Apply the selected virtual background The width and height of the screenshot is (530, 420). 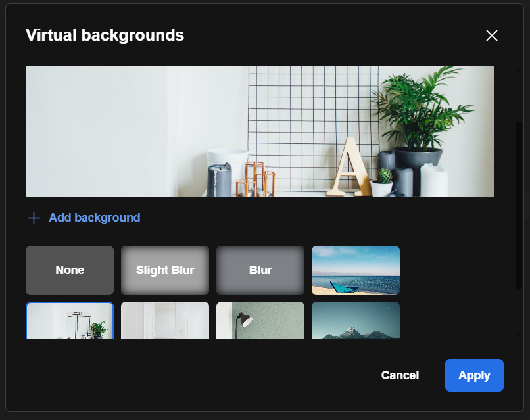pyautogui.click(x=474, y=375)
